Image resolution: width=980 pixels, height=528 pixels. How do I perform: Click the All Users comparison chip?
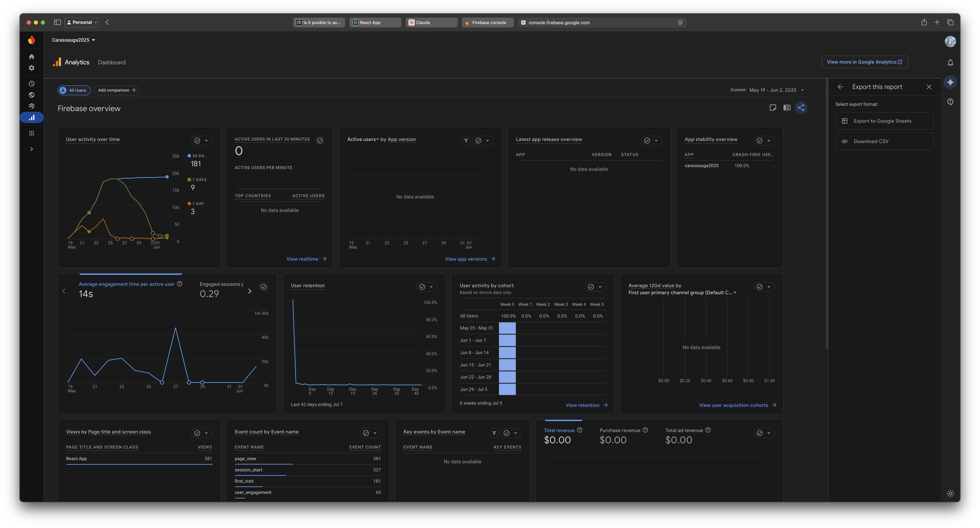coord(74,90)
